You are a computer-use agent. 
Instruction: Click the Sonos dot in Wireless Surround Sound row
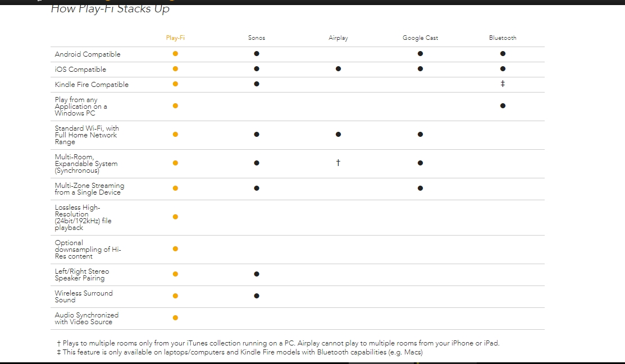(x=257, y=296)
